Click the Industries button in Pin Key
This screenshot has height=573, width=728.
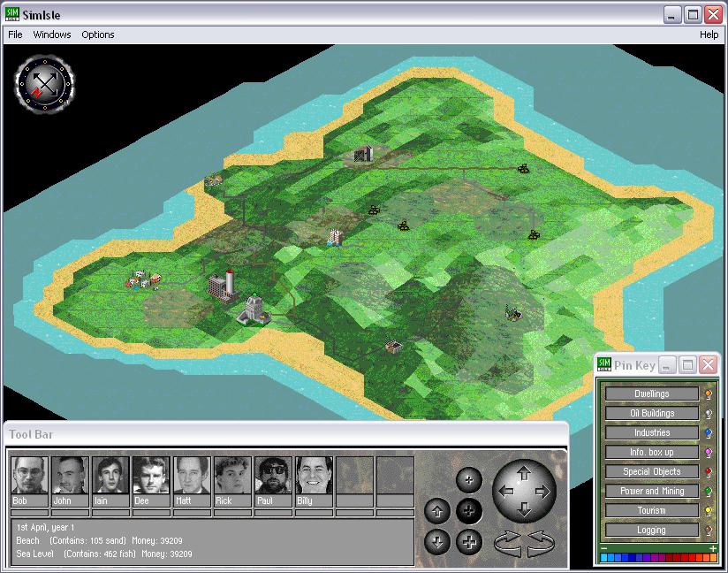tap(652, 433)
